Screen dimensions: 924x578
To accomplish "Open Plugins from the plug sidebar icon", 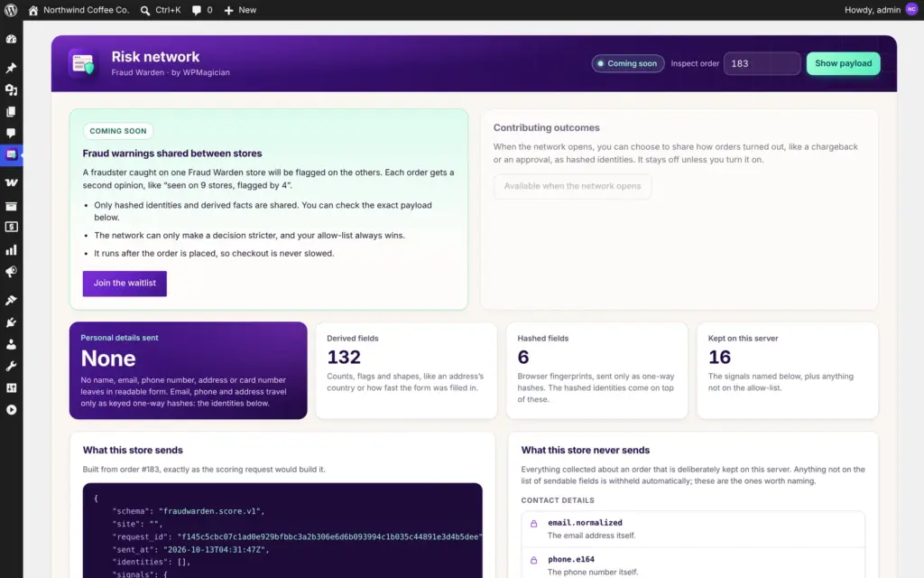I will 11,322.
